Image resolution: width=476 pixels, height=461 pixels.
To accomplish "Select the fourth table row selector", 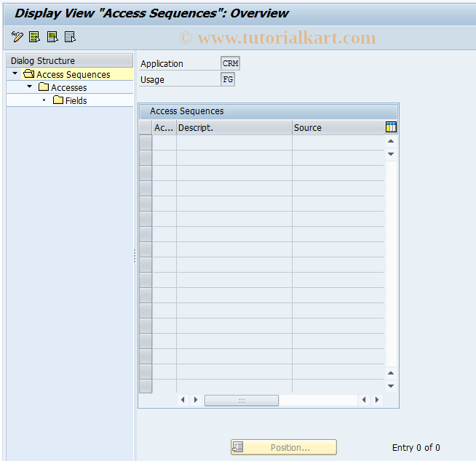I will (146, 188).
